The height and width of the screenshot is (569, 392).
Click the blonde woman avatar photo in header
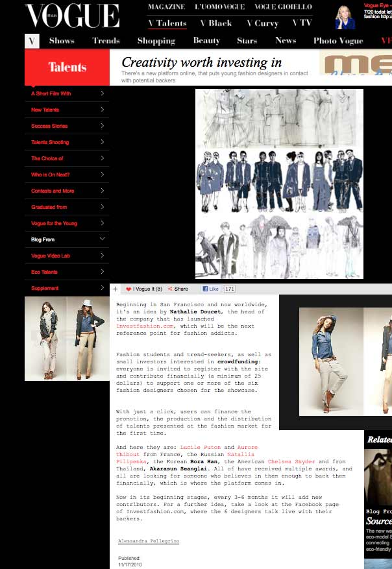[x=345, y=17]
